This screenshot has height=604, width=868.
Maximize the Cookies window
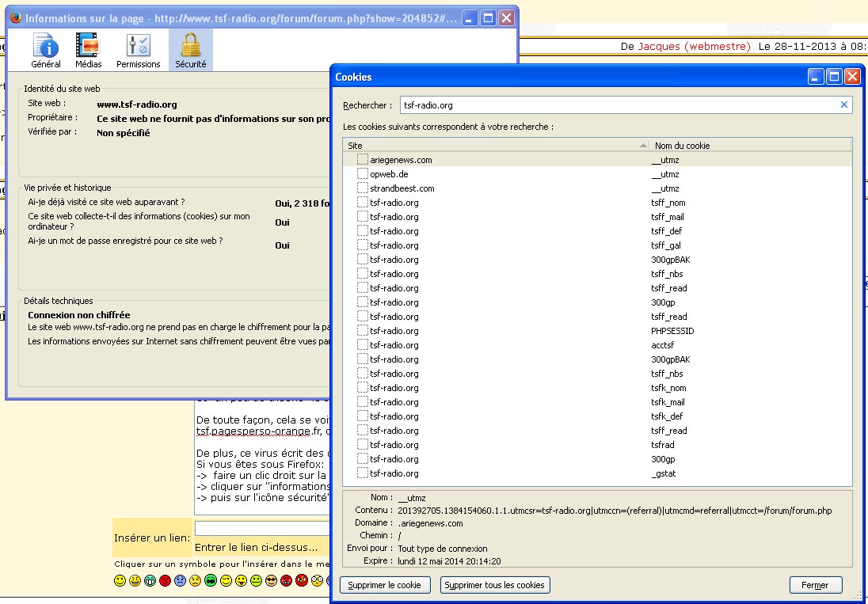point(834,76)
